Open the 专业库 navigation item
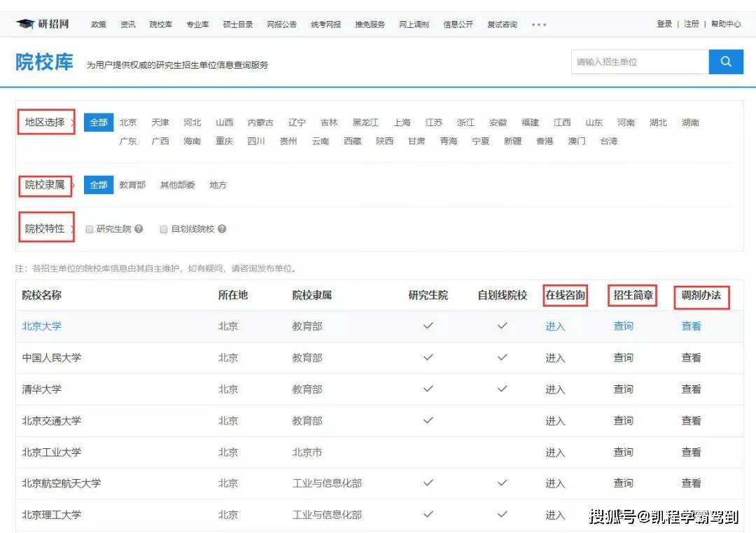This screenshot has width=756, height=533. [x=197, y=25]
